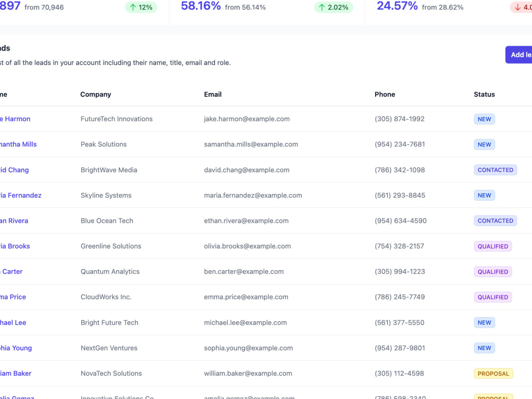This screenshot has width=532, height=399.
Task: Select phone number (561) 293-8845
Action: 400,195
